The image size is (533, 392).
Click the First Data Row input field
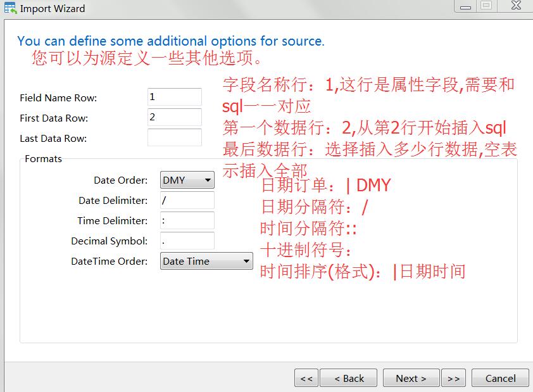pos(174,117)
